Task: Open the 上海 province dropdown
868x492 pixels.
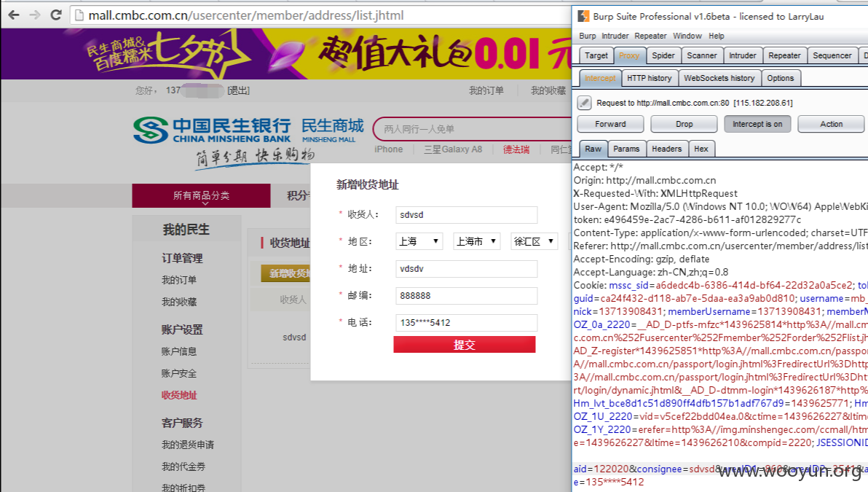Action: pos(419,241)
